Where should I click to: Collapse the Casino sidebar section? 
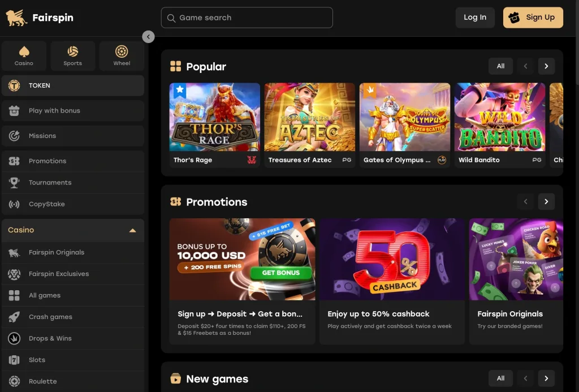point(132,231)
